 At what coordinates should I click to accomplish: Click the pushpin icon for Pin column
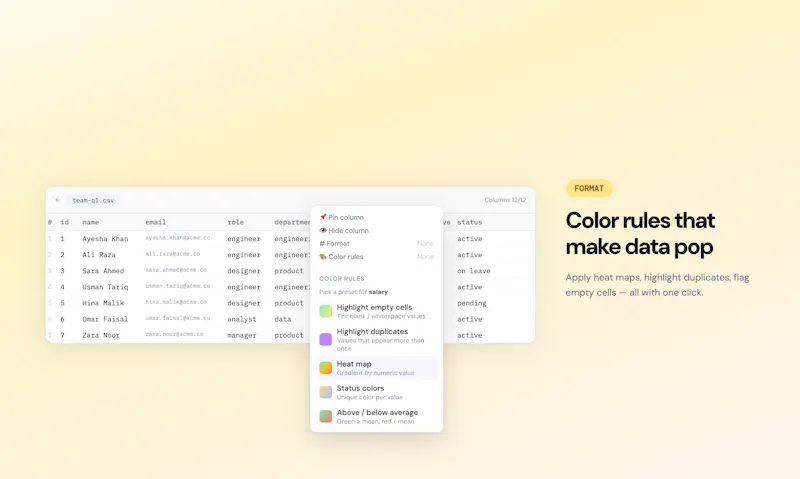[323, 217]
